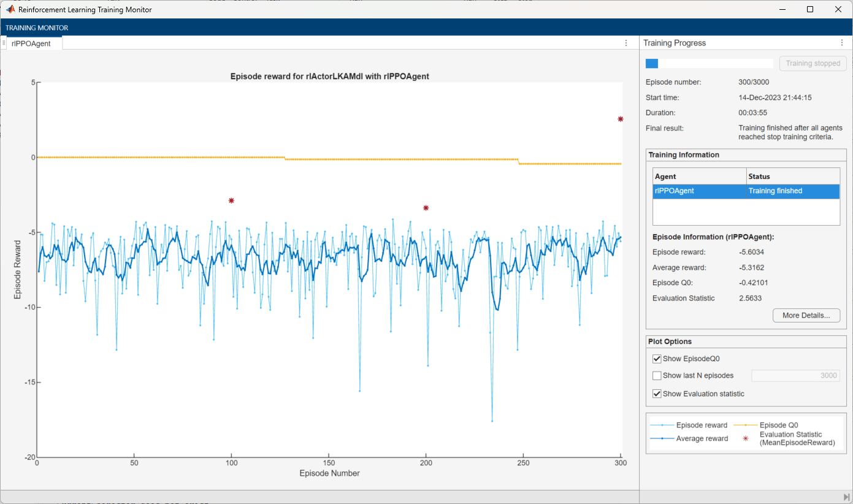
Task: Click the Training stopped button
Action: 813,63
